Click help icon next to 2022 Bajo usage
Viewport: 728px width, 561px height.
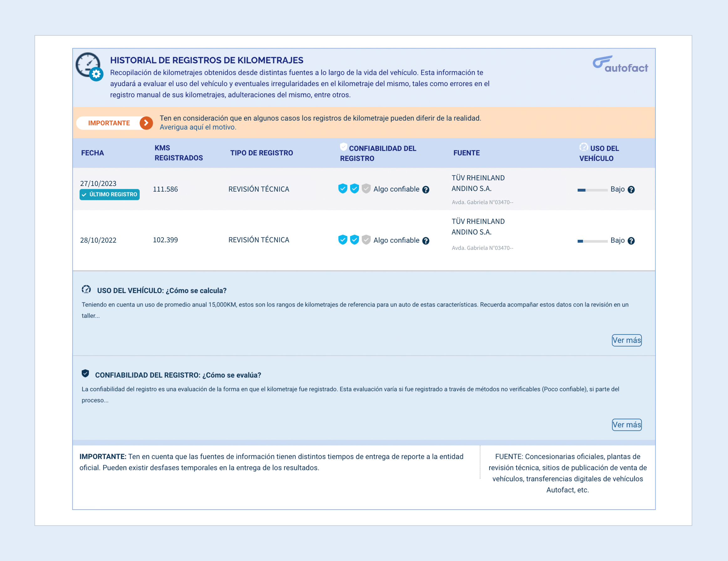click(x=631, y=241)
